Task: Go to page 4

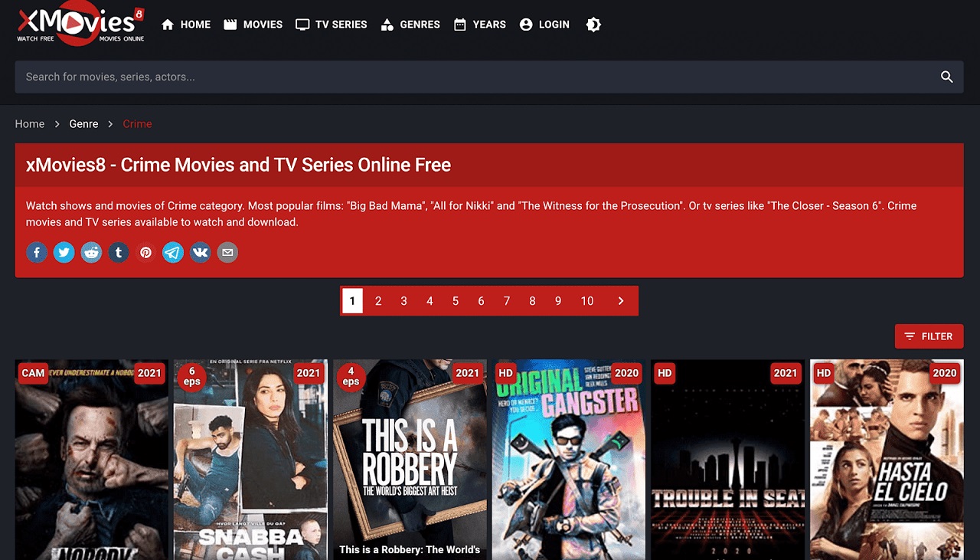Action: coord(430,301)
